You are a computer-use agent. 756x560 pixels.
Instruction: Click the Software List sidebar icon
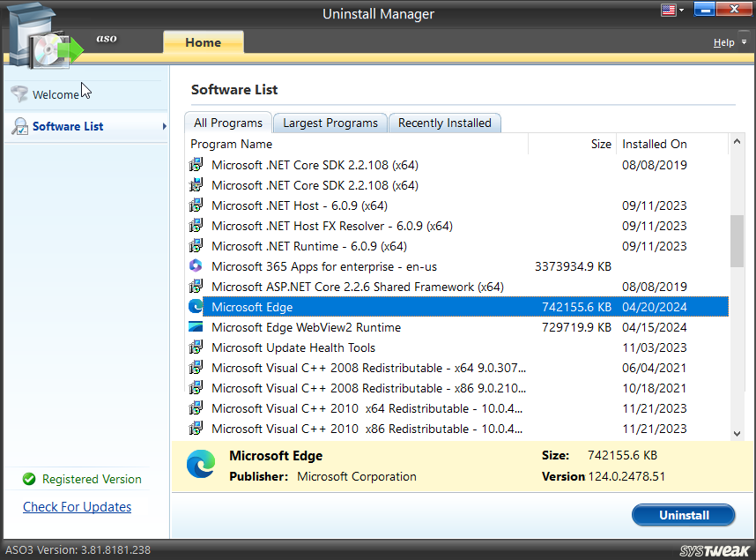tap(19, 127)
